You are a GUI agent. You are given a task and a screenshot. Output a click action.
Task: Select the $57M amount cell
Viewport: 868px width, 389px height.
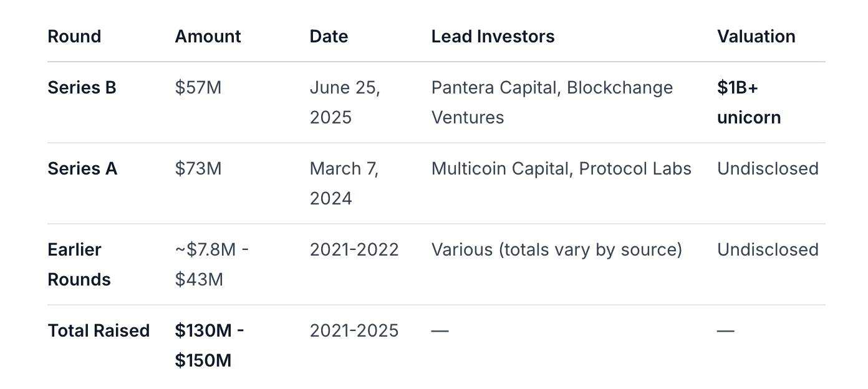(x=198, y=88)
